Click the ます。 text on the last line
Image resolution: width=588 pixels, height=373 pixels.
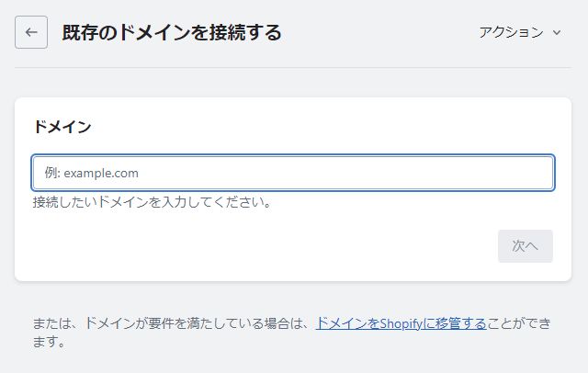(50, 342)
